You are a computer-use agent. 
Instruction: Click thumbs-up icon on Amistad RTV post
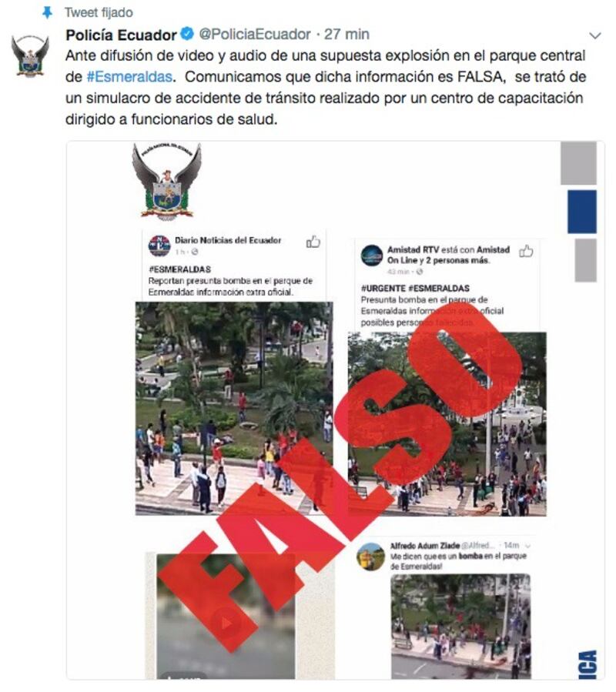coord(525,251)
